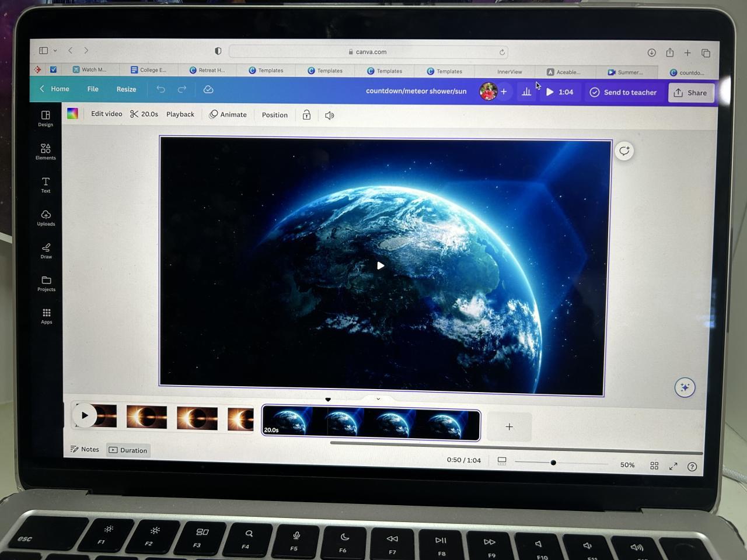
Task: Present the 1:04 video
Action: point(559,92)
